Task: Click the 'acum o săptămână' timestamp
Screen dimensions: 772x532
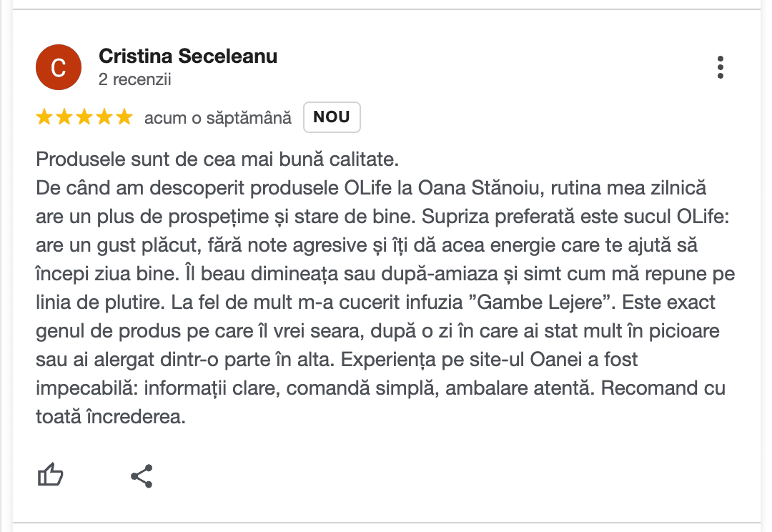Action: click(218, 118)
